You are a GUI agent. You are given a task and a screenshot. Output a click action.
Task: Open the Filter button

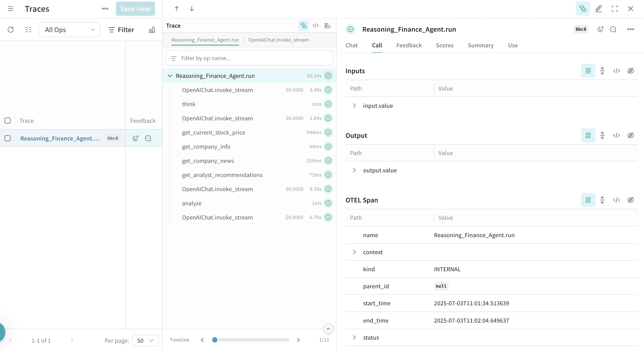click(x=122, y=30)
